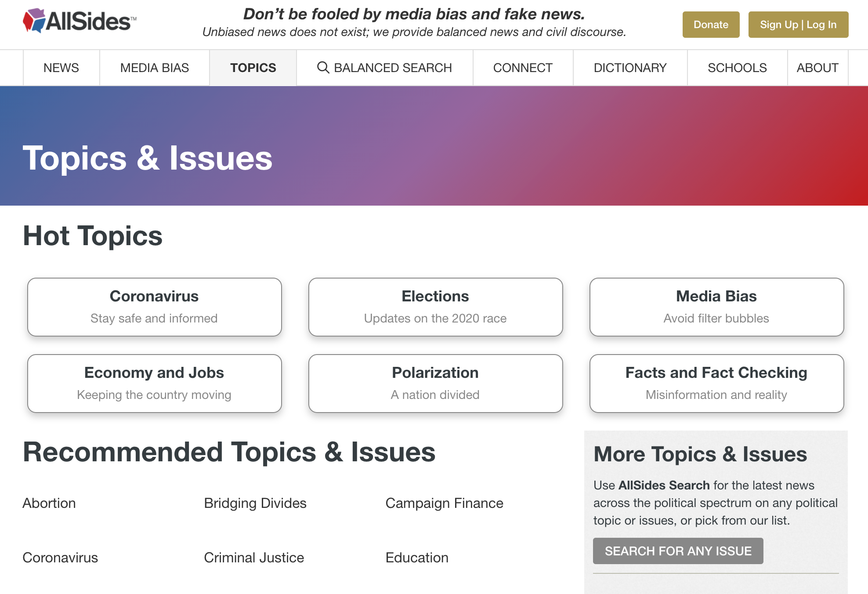This screenshot has height=594, width=868.
Task: Click the 'Don't be fooled' tagline
Action: pyautogui.click(x=414, y=14)
